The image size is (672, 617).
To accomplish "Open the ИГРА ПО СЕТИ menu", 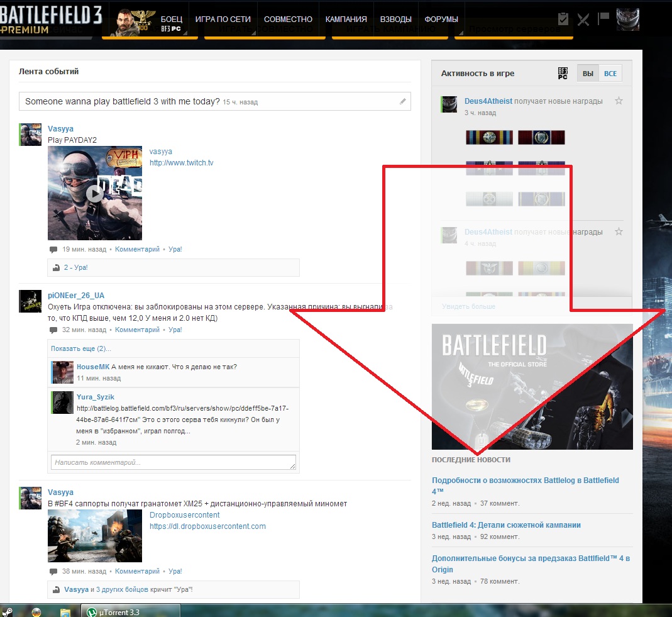I will (x=223, y=19).
